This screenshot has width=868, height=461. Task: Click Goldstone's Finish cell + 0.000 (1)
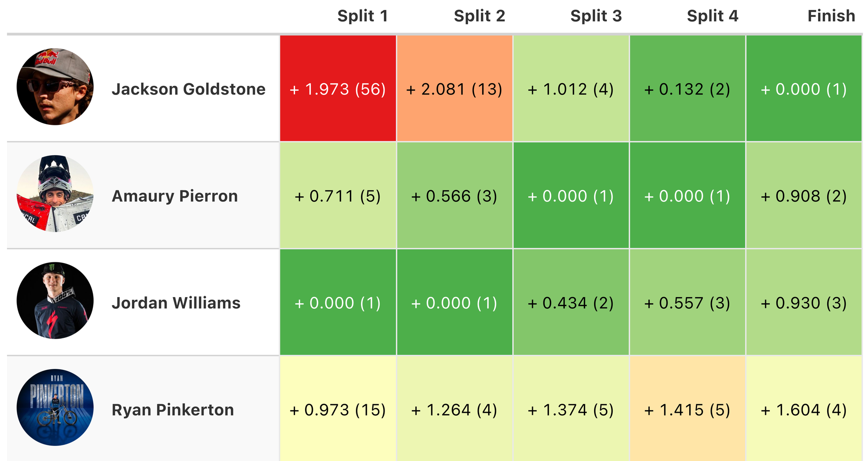coord(804,89)
